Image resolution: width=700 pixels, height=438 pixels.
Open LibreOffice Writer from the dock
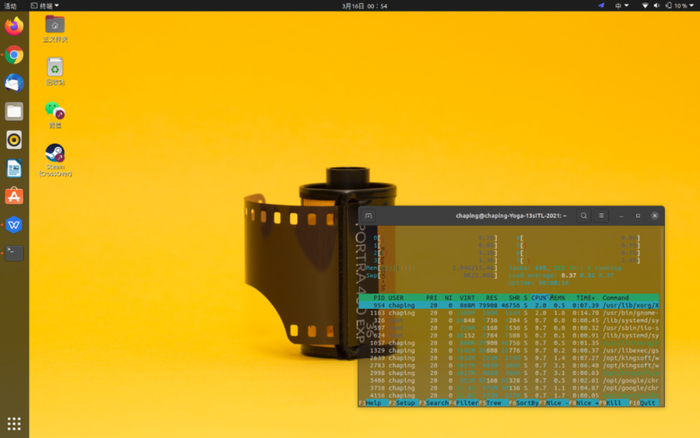click(14, 168)
